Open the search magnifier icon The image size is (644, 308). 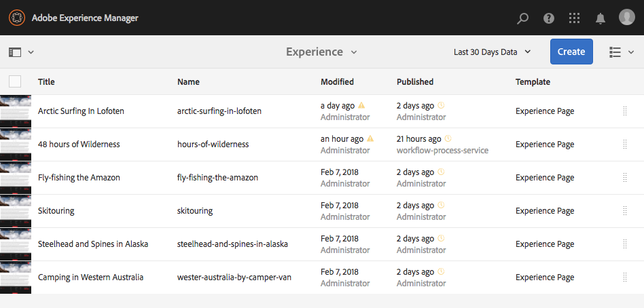point(522,18)
